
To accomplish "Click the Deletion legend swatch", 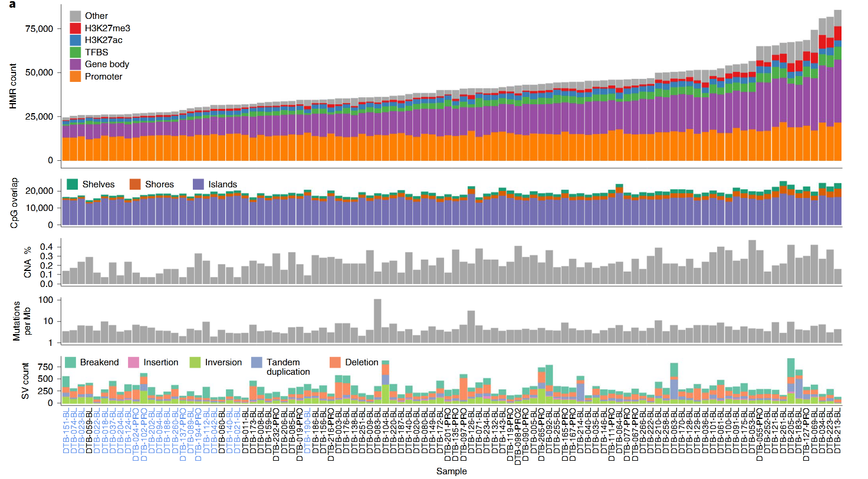I will click(x=335, y=362).
